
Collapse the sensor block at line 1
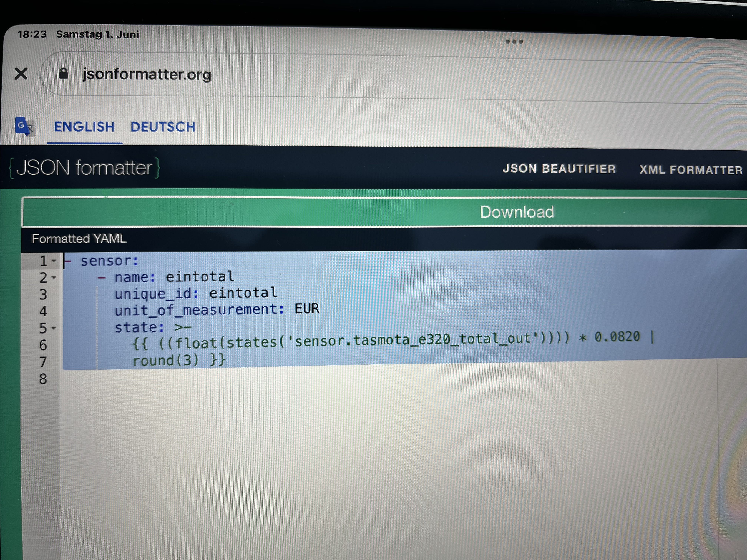[x=54, y=261]
